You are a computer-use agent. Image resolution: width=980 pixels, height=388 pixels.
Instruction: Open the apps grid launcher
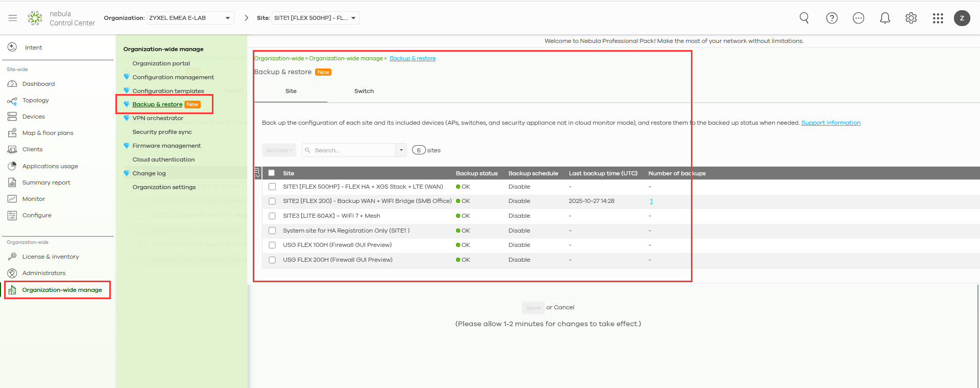click(938, 18)
